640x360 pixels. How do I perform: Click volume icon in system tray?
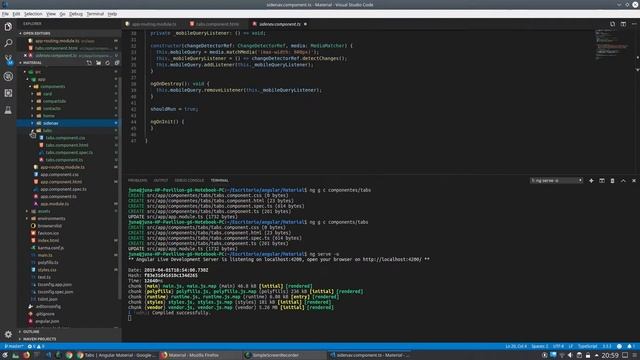point(570,355)
